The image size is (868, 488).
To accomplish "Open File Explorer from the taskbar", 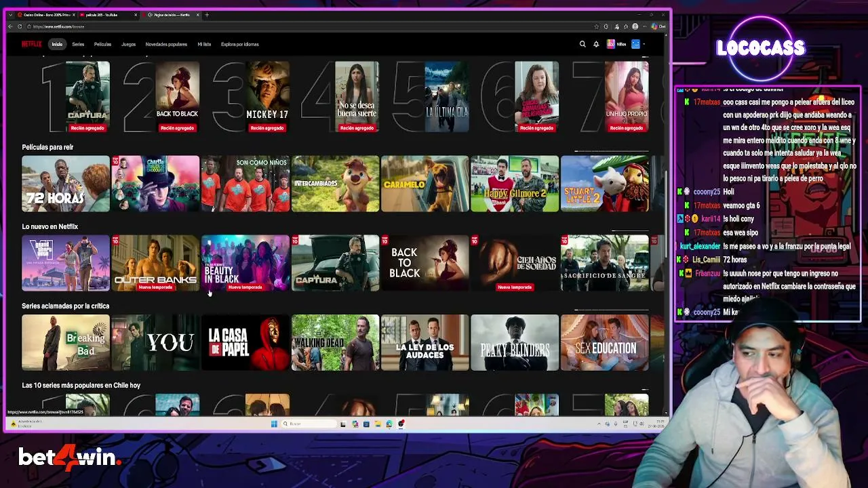I will (x=378, y=424).
